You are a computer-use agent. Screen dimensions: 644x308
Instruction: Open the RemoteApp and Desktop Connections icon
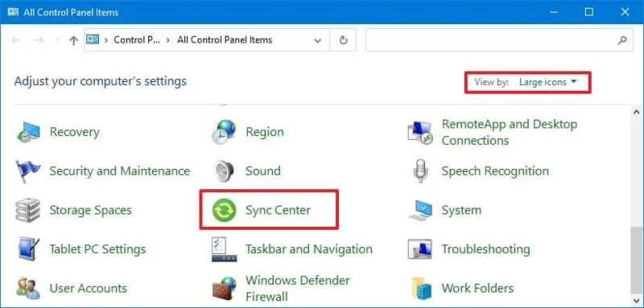point(419,132)
